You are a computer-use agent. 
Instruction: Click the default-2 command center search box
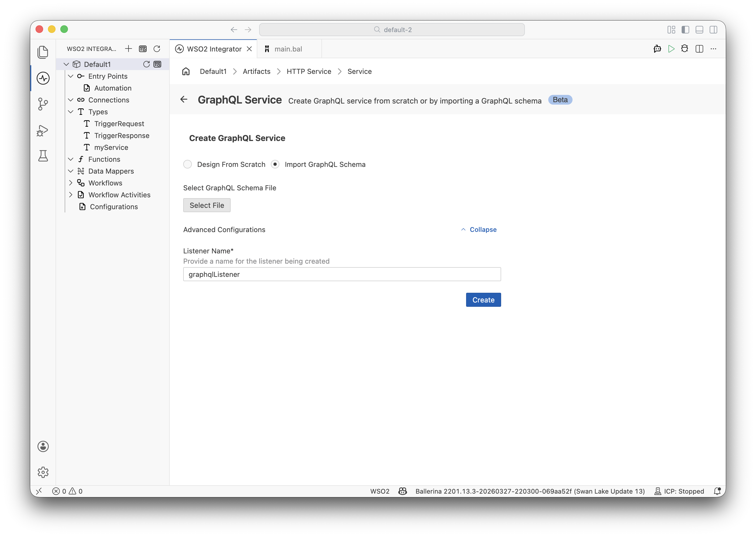[x=392, y=30]
